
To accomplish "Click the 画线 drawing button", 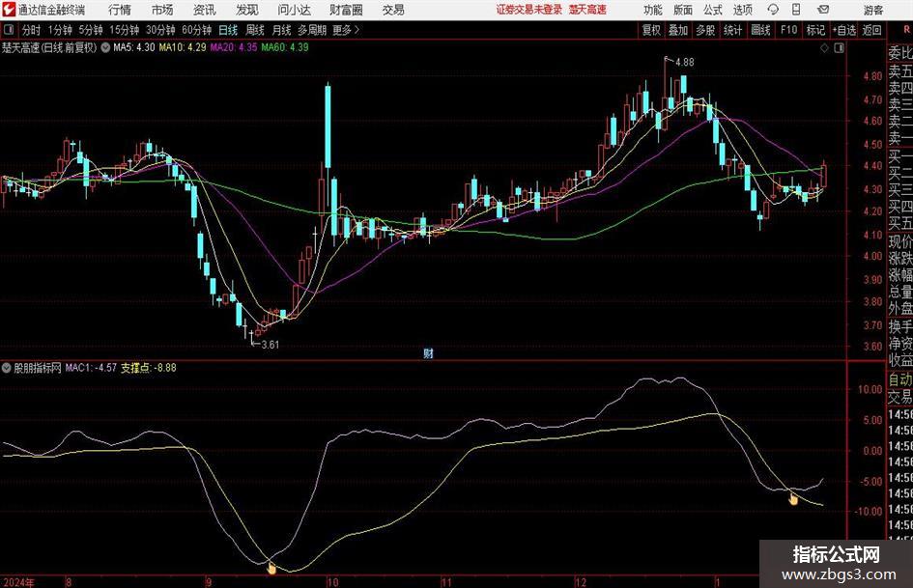I will tap(760, 30).
